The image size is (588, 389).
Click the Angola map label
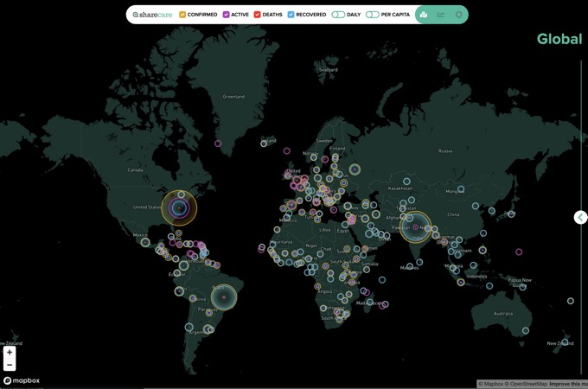coord(325,291)
